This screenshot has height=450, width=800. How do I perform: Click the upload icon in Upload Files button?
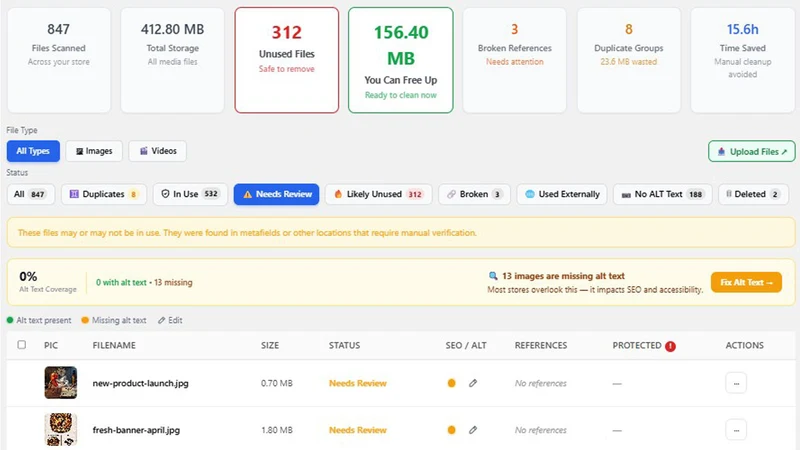(721, 152)
